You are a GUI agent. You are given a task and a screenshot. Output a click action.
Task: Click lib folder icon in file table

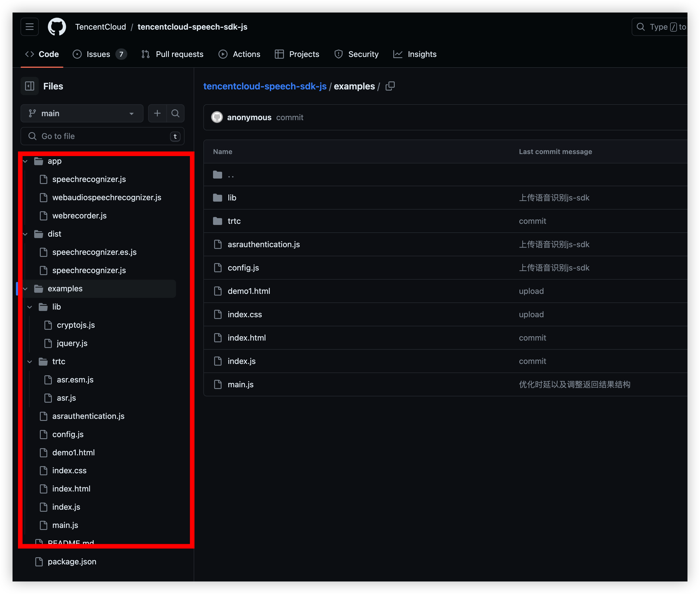tap(218, 198)
